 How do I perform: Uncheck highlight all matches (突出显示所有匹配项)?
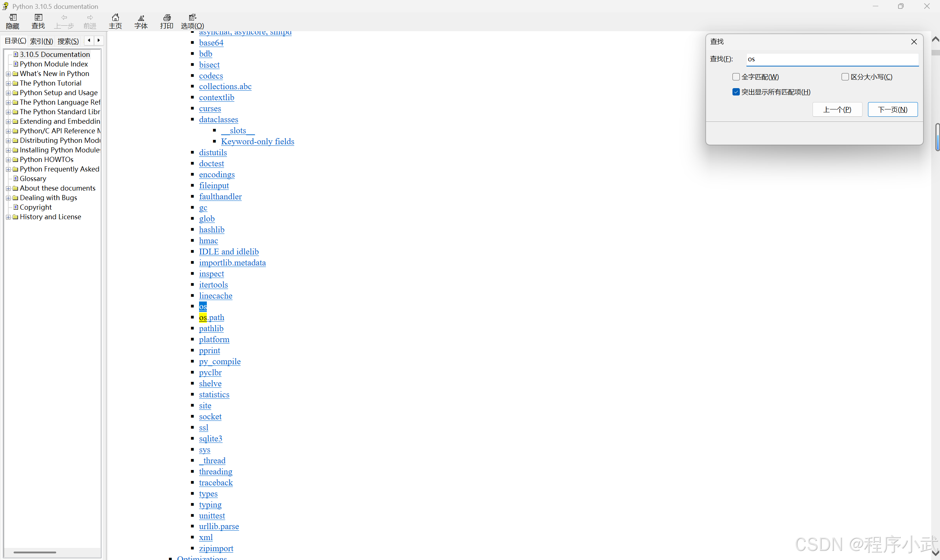tap(736, 92)
